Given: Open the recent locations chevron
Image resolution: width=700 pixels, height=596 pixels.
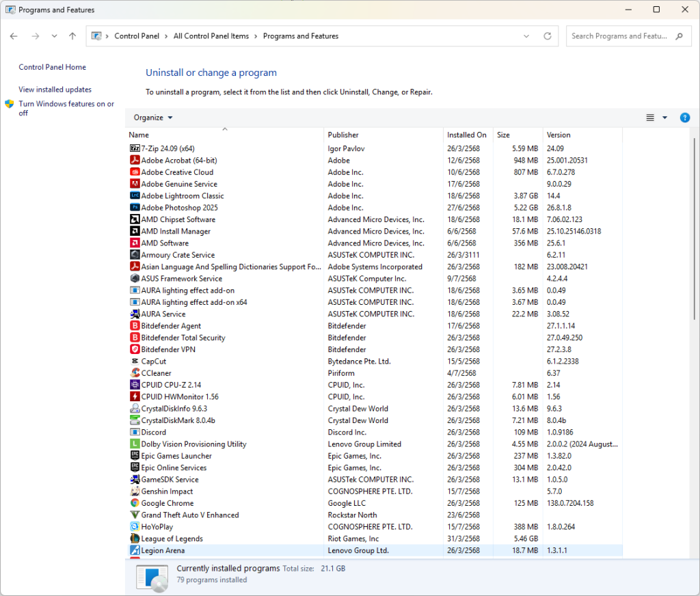Looking at the screenshot, I should coord(54,36).
